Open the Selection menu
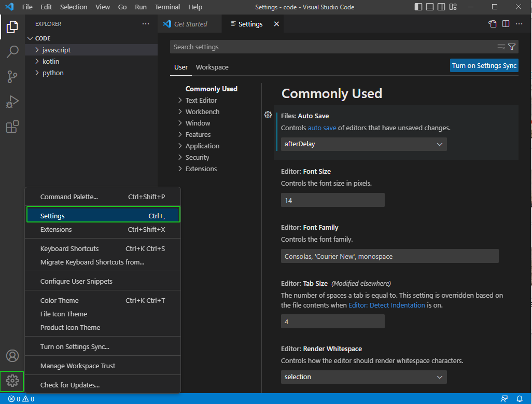The image size is (532, 404). pos(74,7)
